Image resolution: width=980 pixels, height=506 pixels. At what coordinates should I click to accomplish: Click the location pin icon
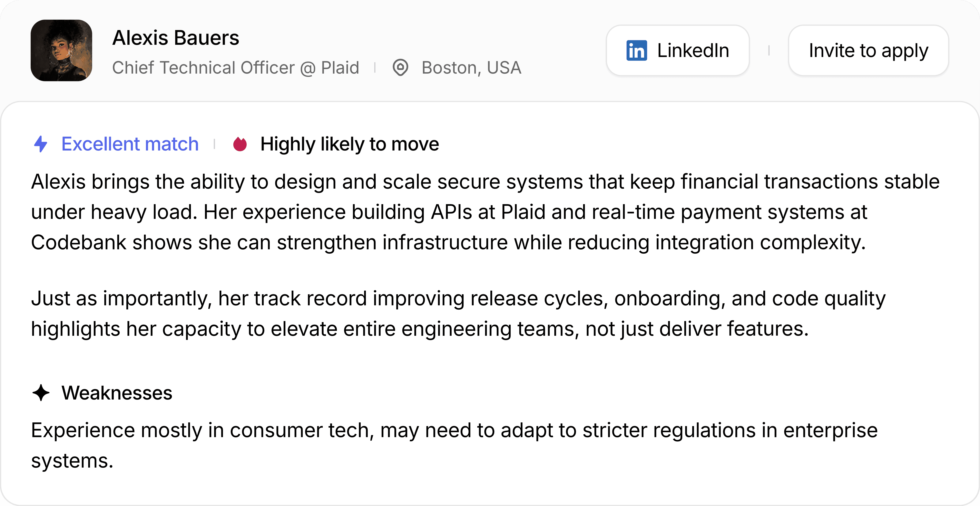(400, 68)
